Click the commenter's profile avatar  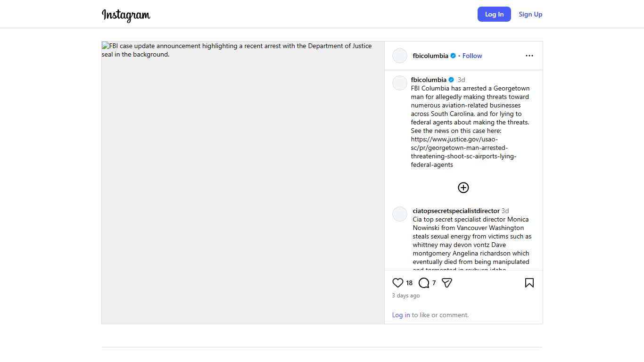400,214
